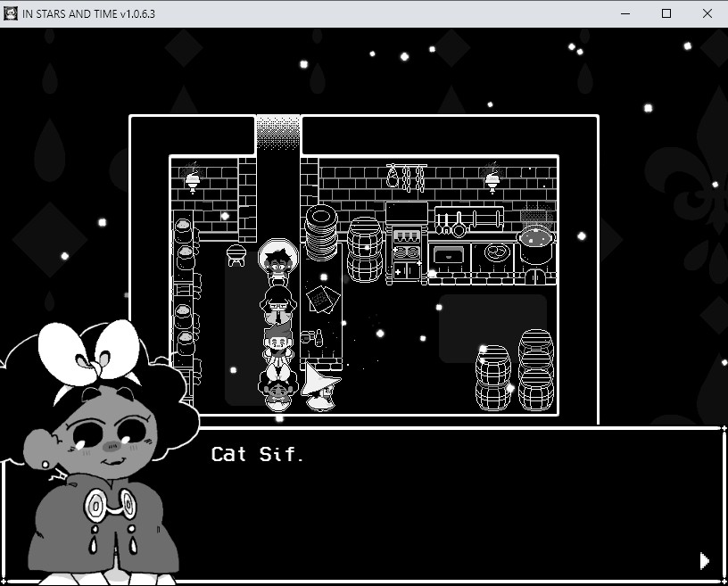The image size is (728, 586).
Task: Click the hanging ladles and utensils rack
Action: [x=469, y=222]
